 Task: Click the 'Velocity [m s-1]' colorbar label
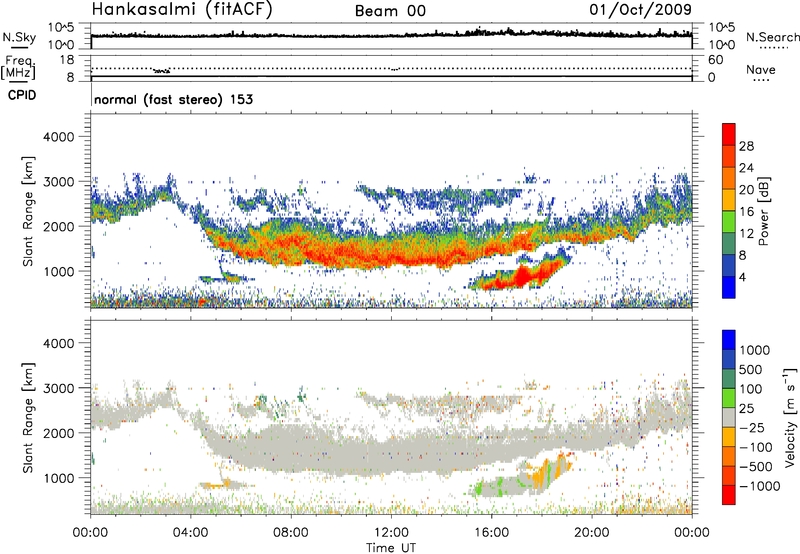(x=790, y=417)
